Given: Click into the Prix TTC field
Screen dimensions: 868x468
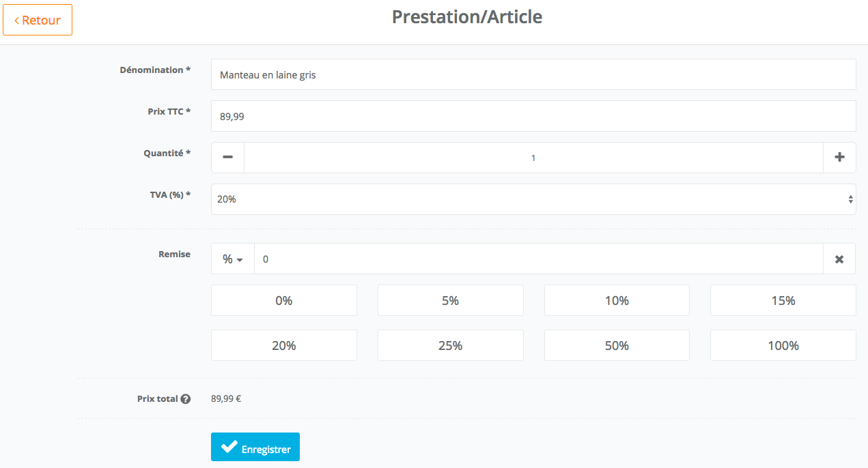Looking at the screenshot, I should [533, 116].
